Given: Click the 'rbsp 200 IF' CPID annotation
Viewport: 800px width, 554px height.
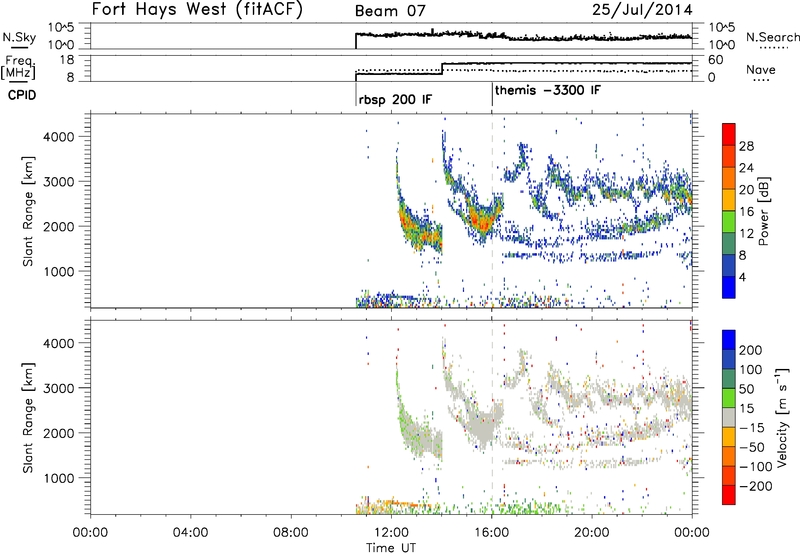Looking at the screenshot, I should (395, 99).
